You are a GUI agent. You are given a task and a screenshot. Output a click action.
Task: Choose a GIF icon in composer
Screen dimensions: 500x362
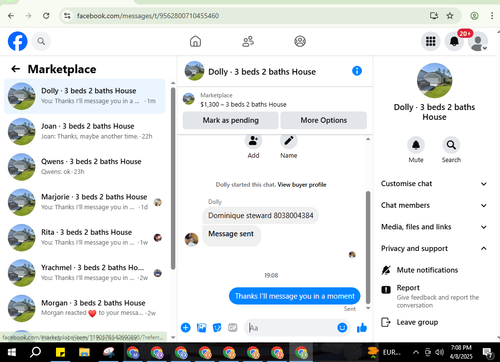(233, 328)
